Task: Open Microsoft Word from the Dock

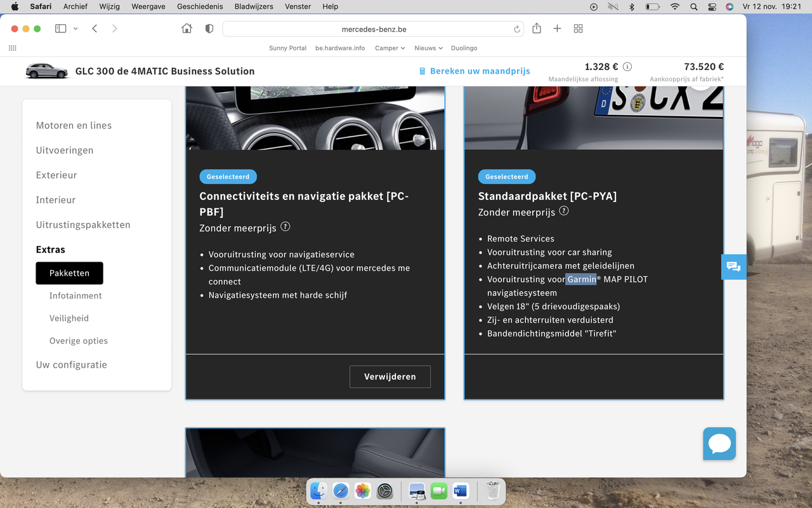Action: pos(461,491)
